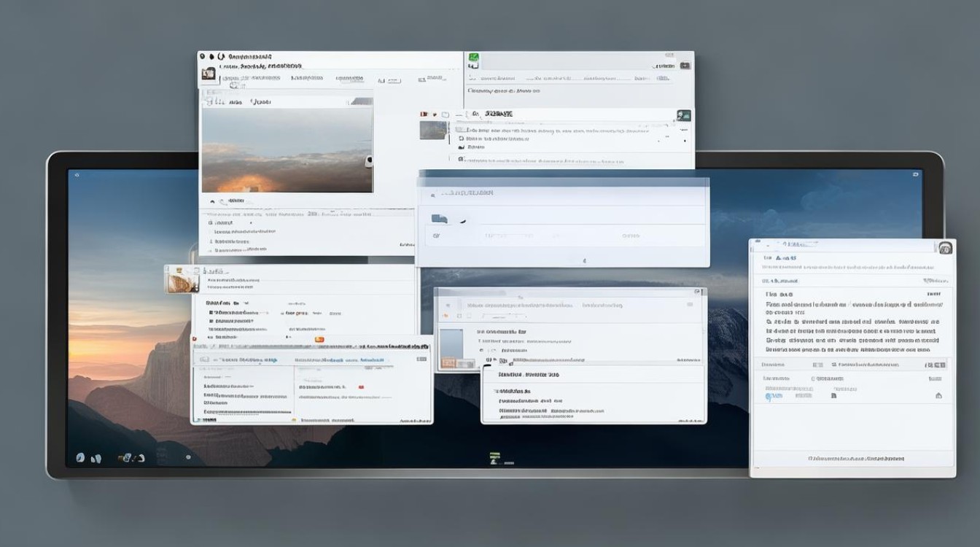Click the blue circular icon in right-side window
Image resolution: width=980 pixels, height=547 pixels.
click(769, 397)
